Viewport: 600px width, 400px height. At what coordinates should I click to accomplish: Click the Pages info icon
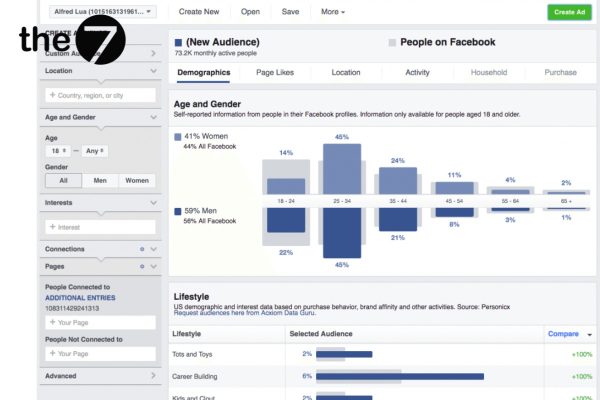(142, 266)
